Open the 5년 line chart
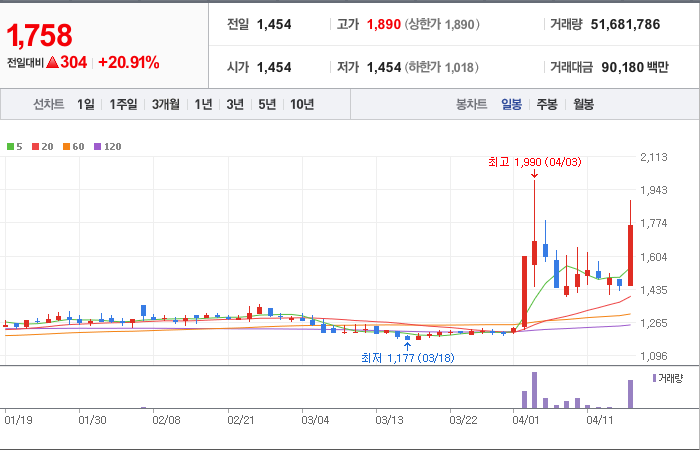Viewport: 700px width, 450px height. pyautogui.click(x=267, y=104)
